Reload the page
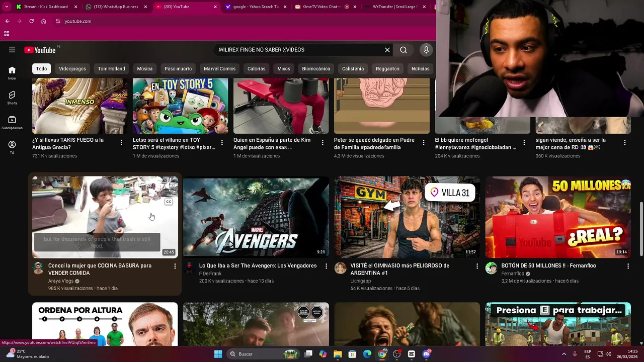 [x=31, y=21]
